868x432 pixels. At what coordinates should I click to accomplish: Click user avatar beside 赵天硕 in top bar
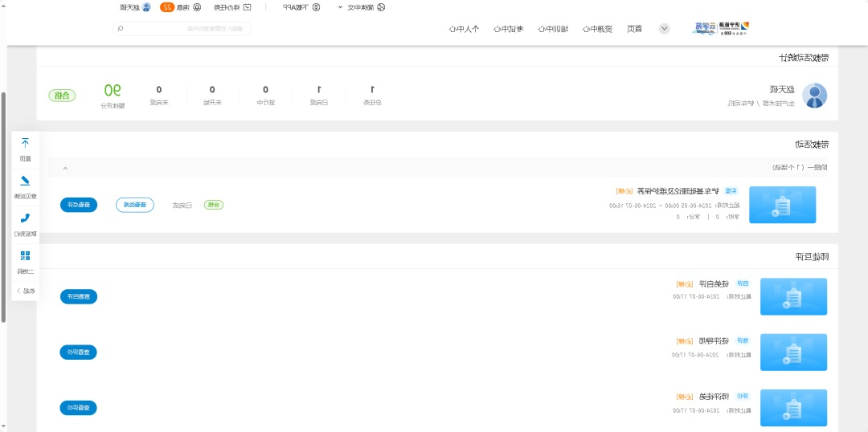pyautogui.click(x=146, y=6)
